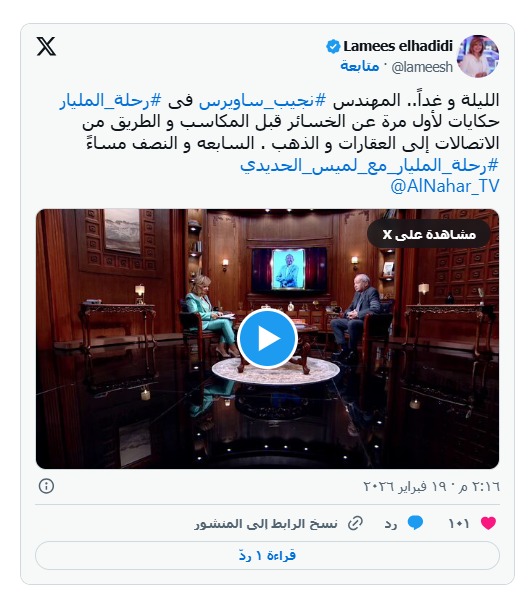Click the نسخ الرابط إلى المنشور text
This screenshot has width=530, height=595.
click(266, 524)
